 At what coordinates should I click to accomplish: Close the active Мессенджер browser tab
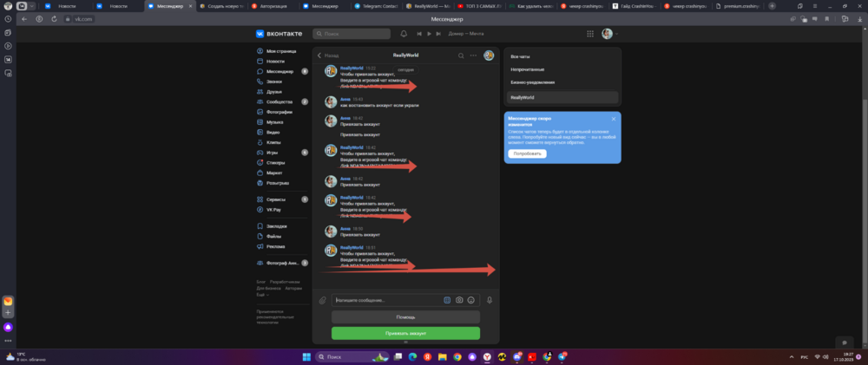pyautogui.click(x=190, y=6)
